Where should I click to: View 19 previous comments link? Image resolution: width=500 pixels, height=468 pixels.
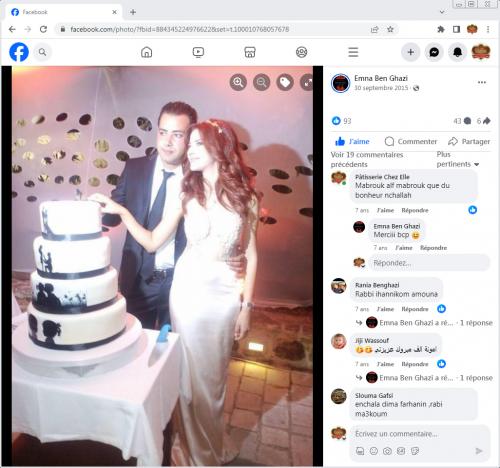[367, 159]
